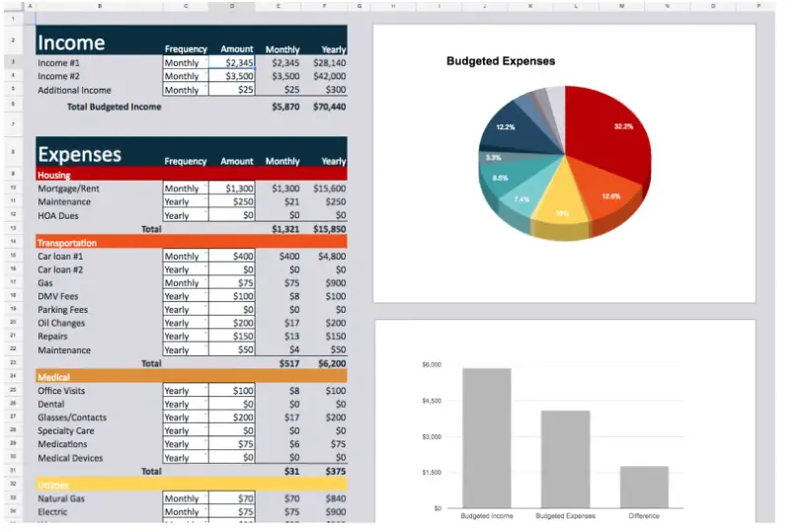Open the Mortgage/Rent frequency dropdown
The image size is (800, 532).
coord(186,189)
